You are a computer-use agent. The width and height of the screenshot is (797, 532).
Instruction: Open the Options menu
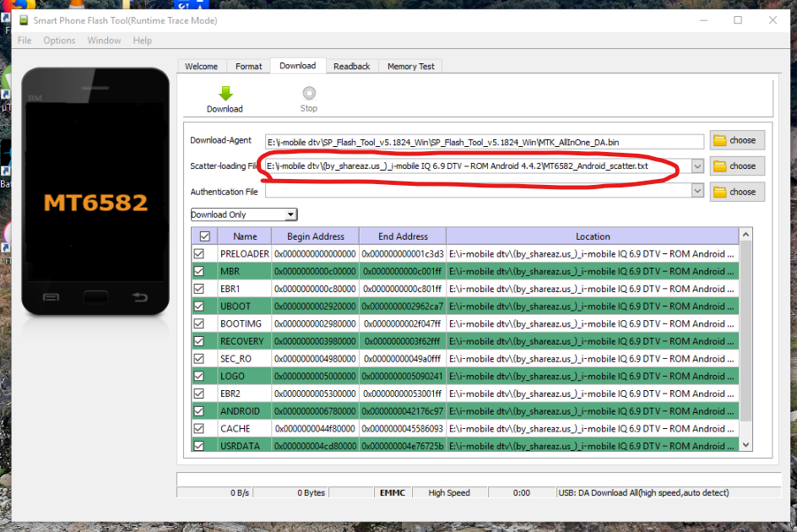click(59, 41)
